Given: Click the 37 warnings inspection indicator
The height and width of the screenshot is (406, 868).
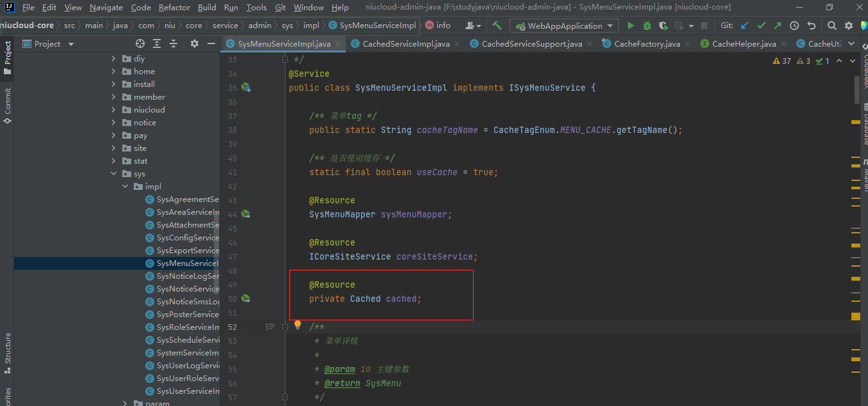Looking at the screenshot, I should [x=782, y=61].
